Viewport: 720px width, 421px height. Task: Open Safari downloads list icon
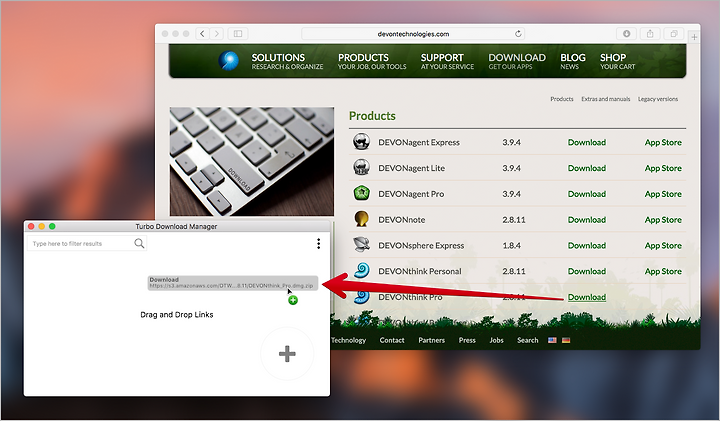[x=626, y=34]
